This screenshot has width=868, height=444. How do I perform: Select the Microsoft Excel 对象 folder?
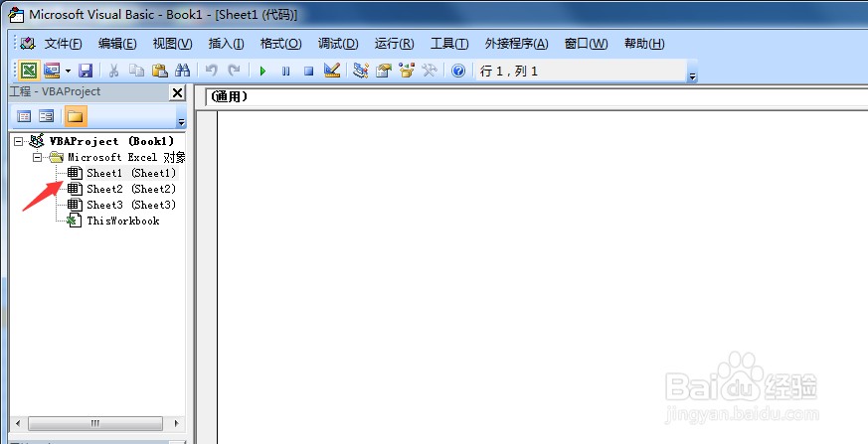pyautogui.click(x=126, y=157)
